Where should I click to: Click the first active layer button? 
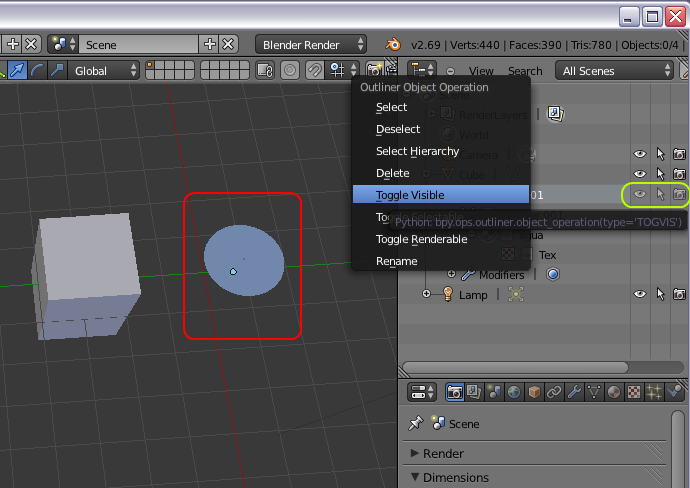click(x=150, y=66)
